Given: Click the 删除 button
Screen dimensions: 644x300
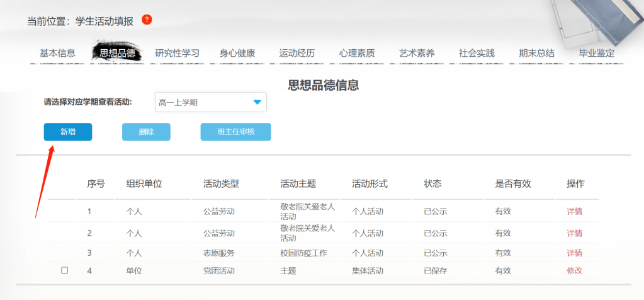Looking at the screenshot, I should pos(146,132).
